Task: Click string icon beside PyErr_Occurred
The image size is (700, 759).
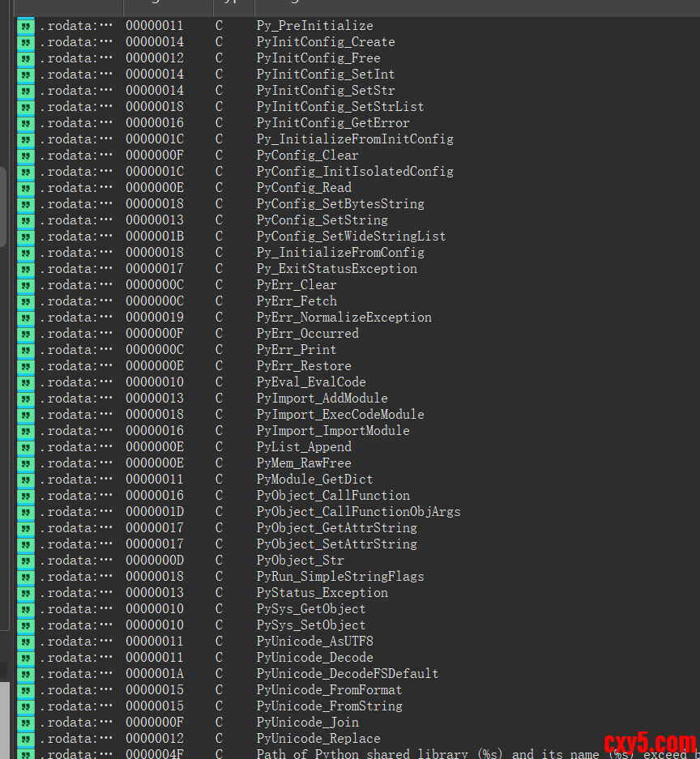Action: pos(26,334)
